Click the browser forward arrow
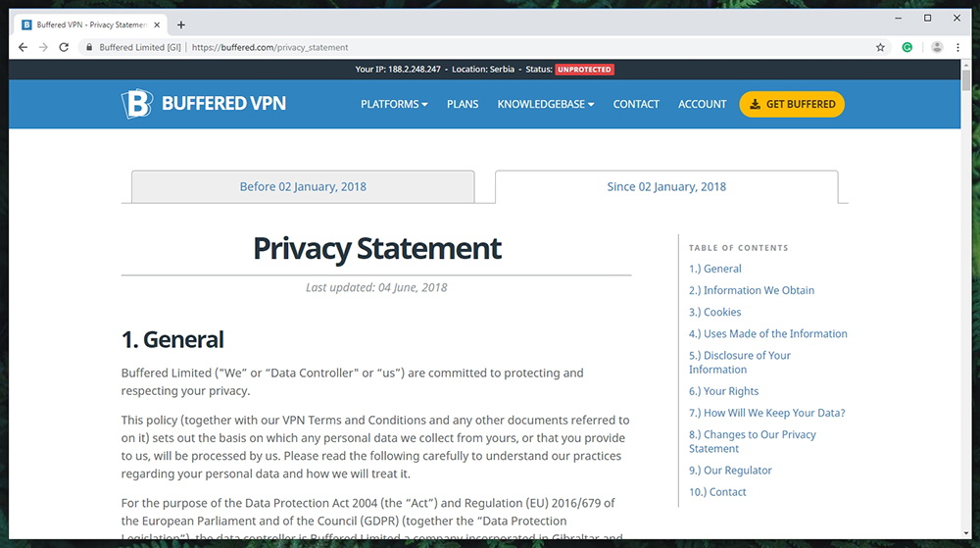The width and height of the screenshot is (980, 548). pyautogui.click(x=43, y=47)
